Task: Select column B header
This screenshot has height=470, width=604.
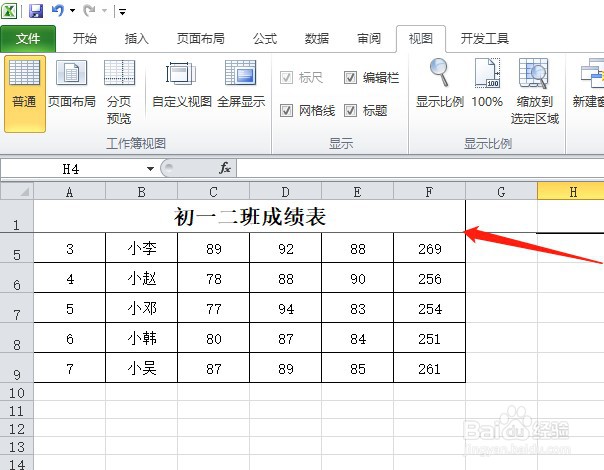Action: (141, 191)
